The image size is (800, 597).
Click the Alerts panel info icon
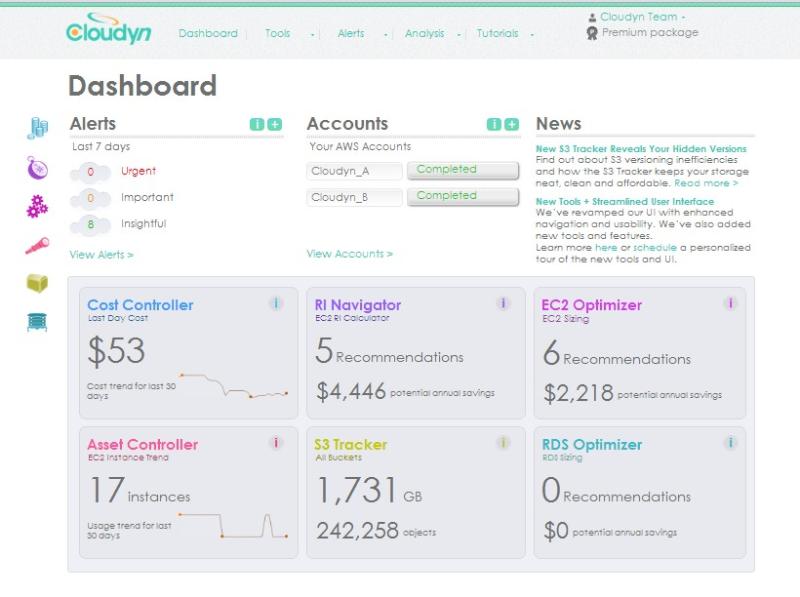257,124
